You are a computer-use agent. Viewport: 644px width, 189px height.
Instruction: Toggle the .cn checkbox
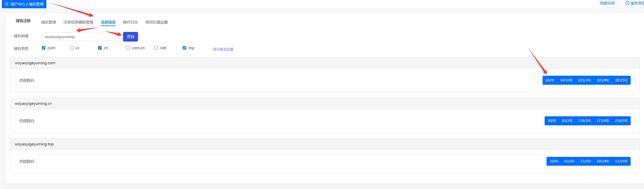coord(100,48)
